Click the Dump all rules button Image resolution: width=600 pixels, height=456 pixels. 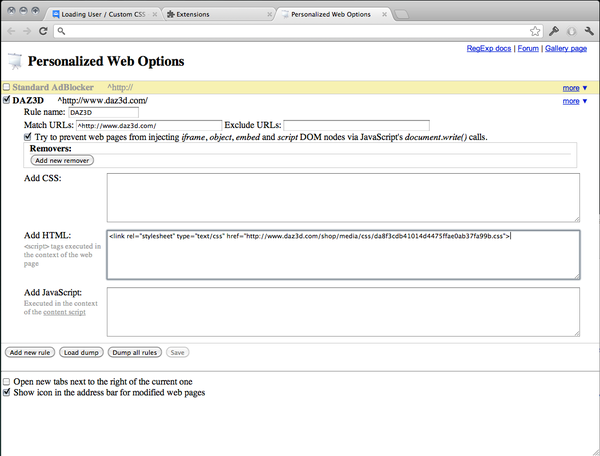point(135,352)
